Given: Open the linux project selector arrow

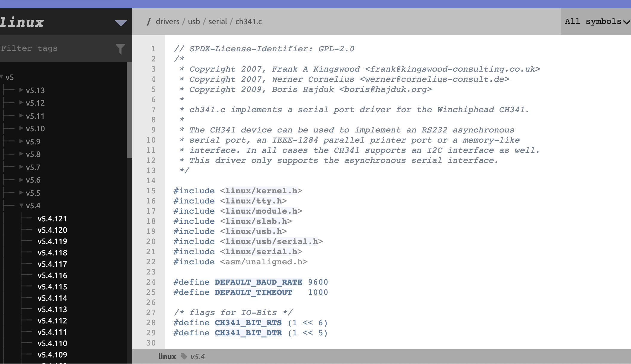Looking at the screenshot, I should tap(121, 23).
